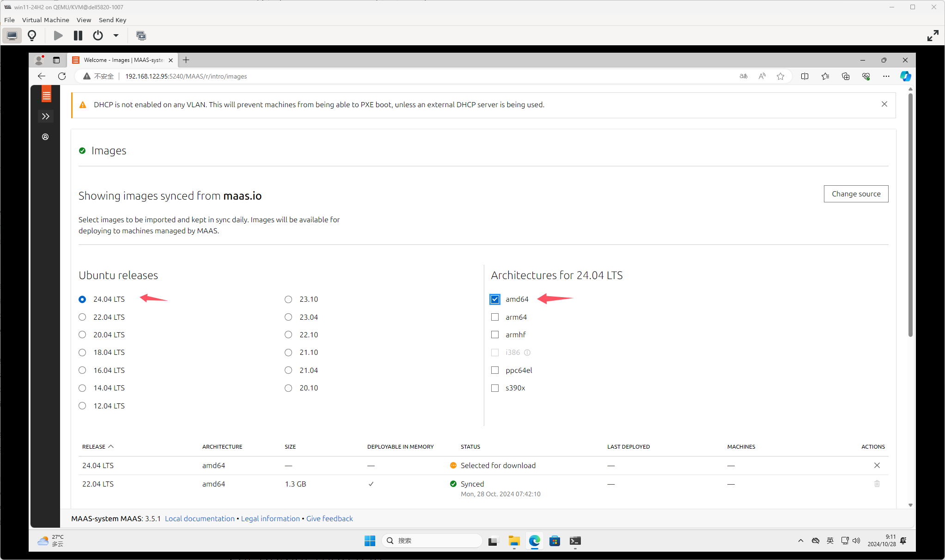The height and width of the screenshot is (560, 945).
Task: Open the browser Settings and more menu
Action: point(885,76)
